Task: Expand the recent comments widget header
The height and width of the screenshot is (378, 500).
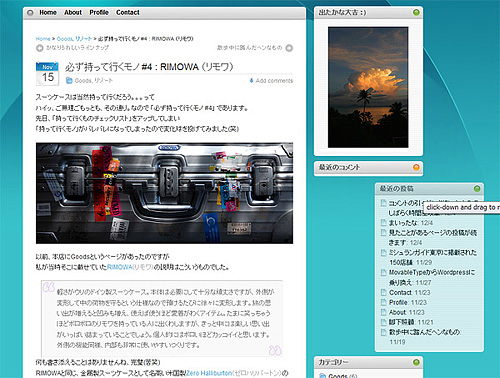Action: [x=368, y=168]
